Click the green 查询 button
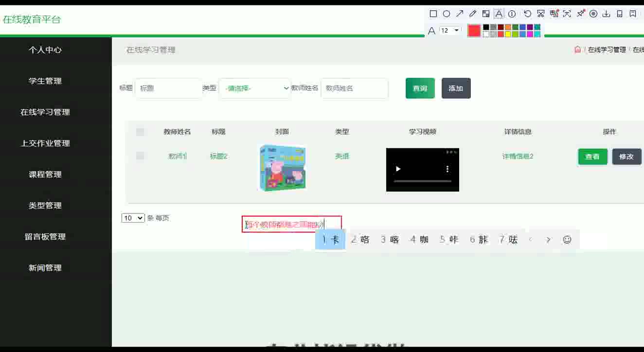Viewport: 644px width, 352px height. [x=420, y=88]
